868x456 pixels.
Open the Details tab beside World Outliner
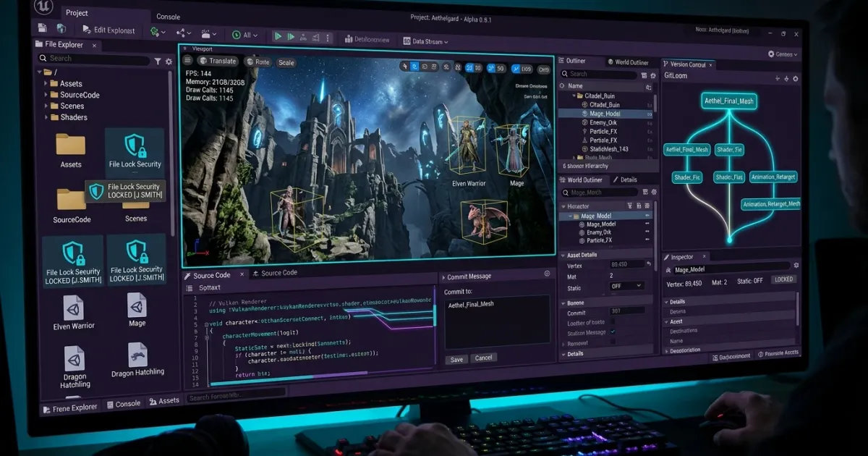[x=625, y=180]
